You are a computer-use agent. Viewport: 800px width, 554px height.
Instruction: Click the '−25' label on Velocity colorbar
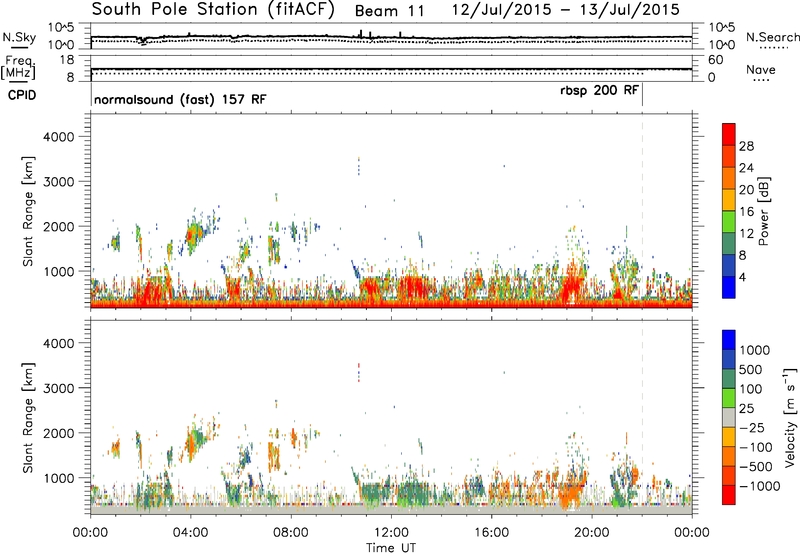point(751,428)
